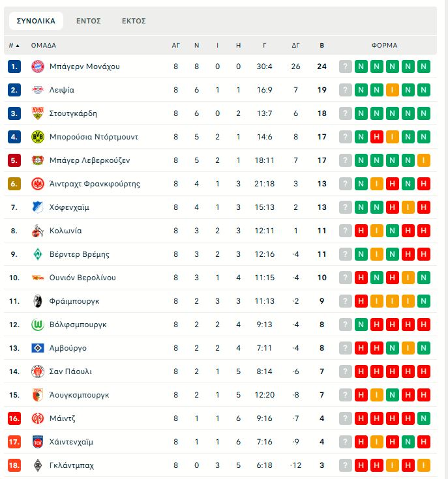Click the Gladbach club logo
The width and height of the screenshot is (448, 479).
tap(37, 465)
